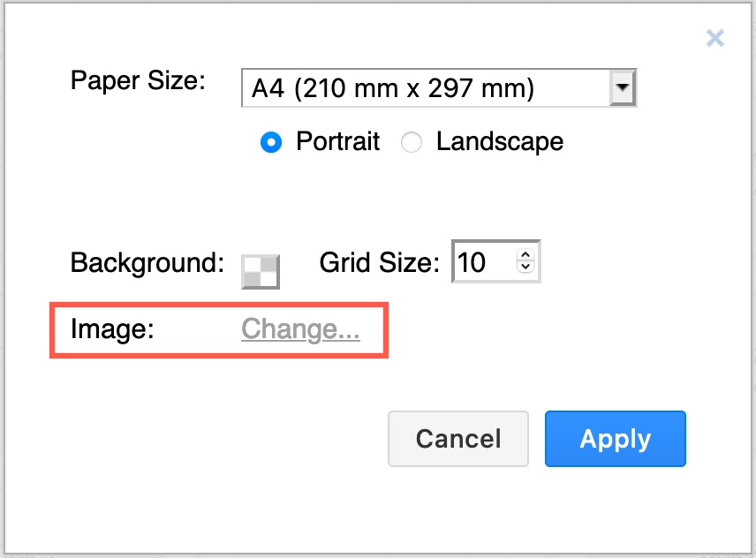
Task: Click inside the Grid Size input field
Action: [481, 261]
